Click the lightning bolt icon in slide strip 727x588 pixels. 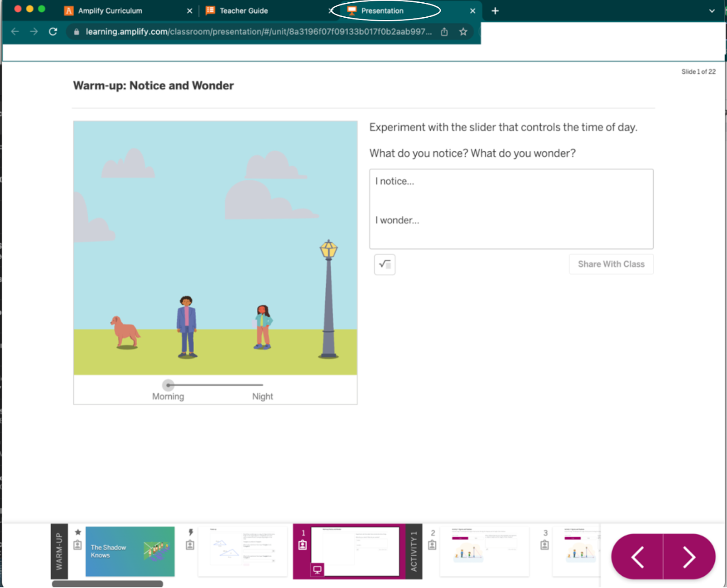(x=190, y=532)
